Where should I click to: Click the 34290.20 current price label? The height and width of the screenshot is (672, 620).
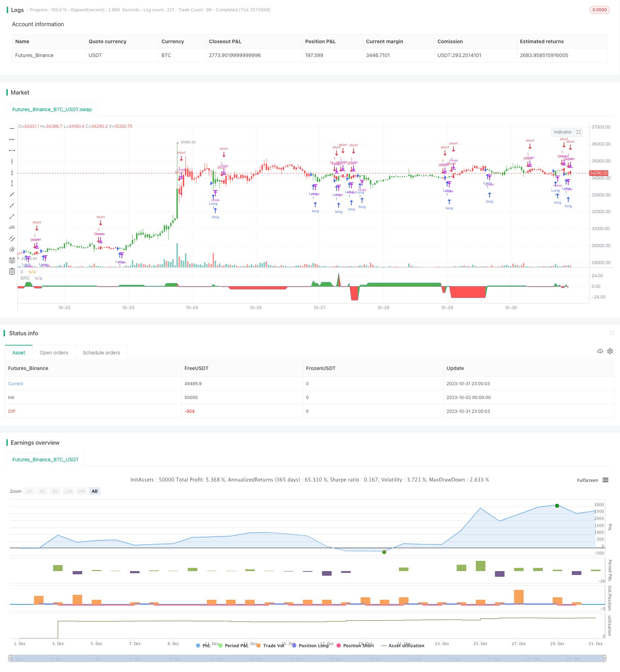point(598,173)
